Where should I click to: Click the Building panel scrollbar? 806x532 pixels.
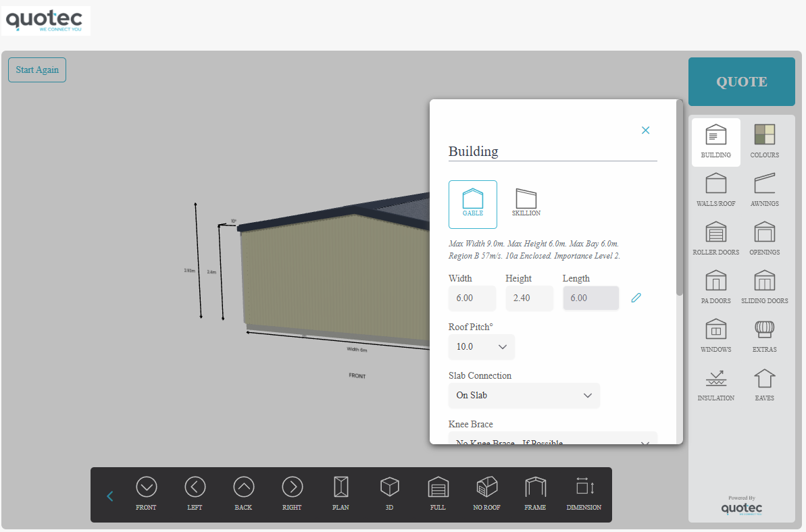point(680,198)
